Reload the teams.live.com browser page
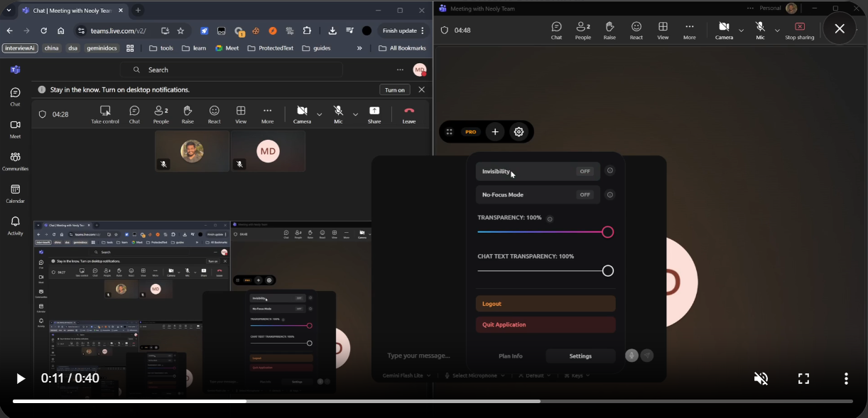 click(43, 31)
